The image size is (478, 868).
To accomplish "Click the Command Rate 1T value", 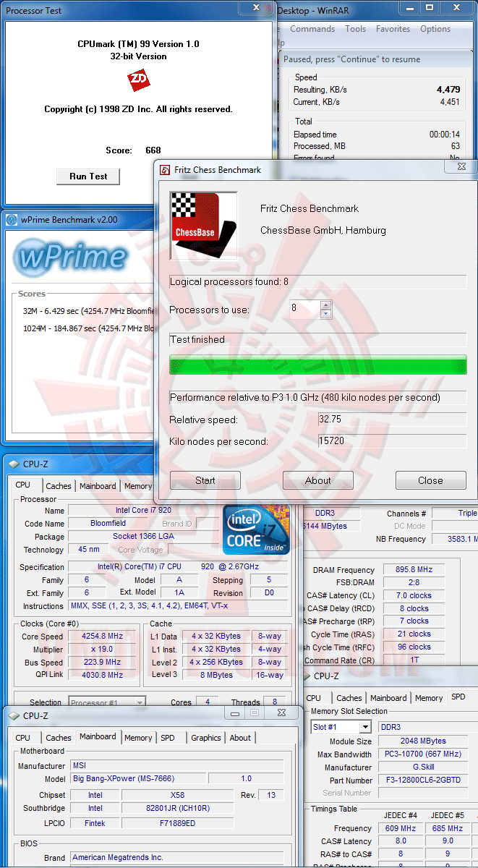I will 415,660.
